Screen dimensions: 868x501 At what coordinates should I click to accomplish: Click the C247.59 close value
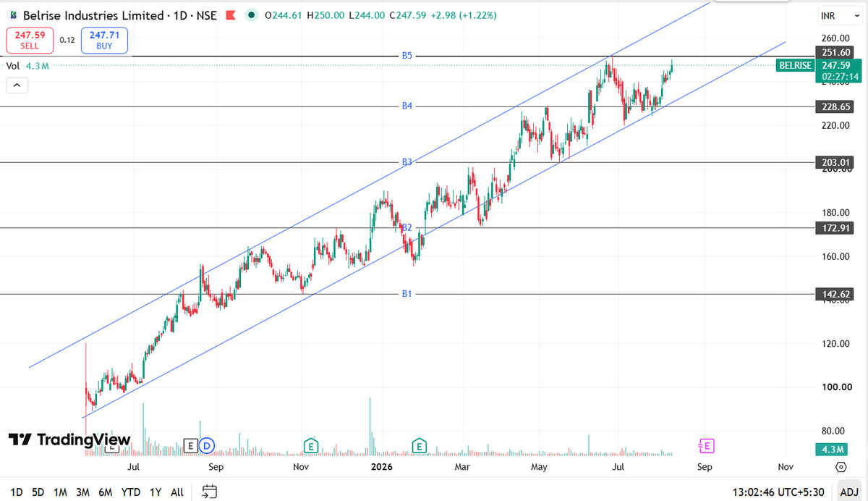pos(409,14)
